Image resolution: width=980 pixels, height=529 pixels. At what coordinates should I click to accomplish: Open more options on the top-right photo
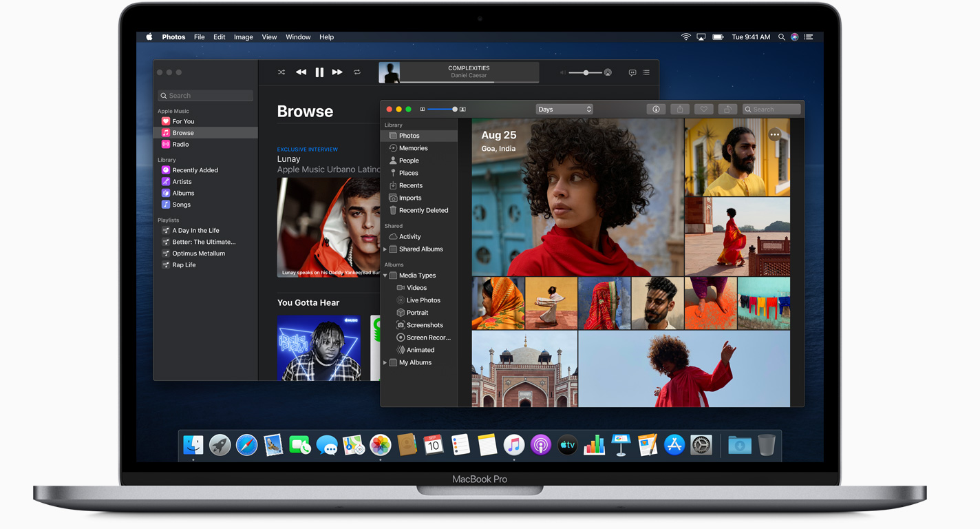pyautogui.click(x=775, y=135)
